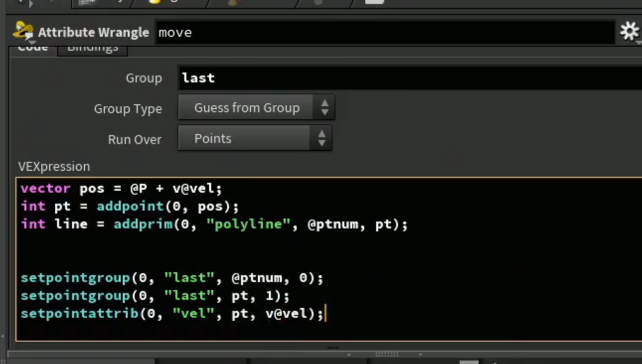Screen dimensions: 642x364
Task: Click the Attribute Wrangle node icon
Action: pyautogui.click(x=23, y=31)
